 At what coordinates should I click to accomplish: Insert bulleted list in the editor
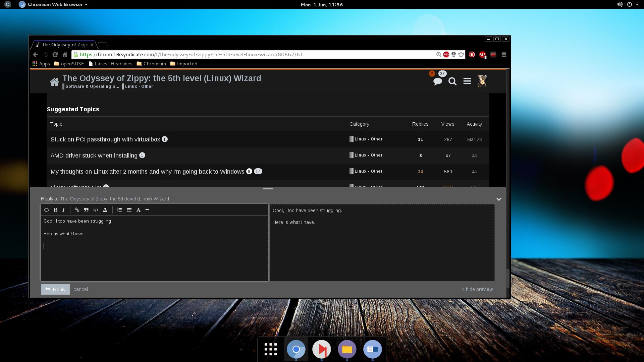pos(129,210)
